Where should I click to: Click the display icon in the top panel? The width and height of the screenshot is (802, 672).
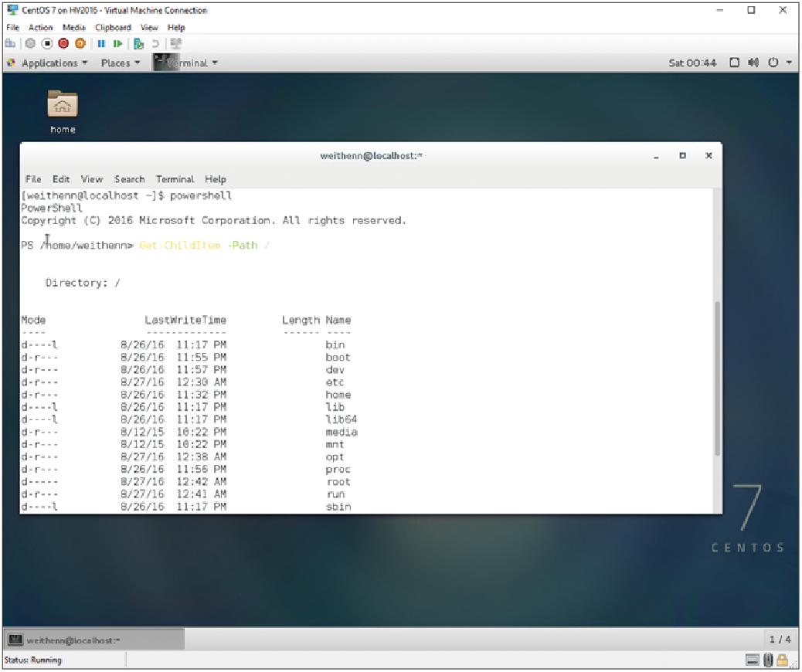[x=735, y=63]
